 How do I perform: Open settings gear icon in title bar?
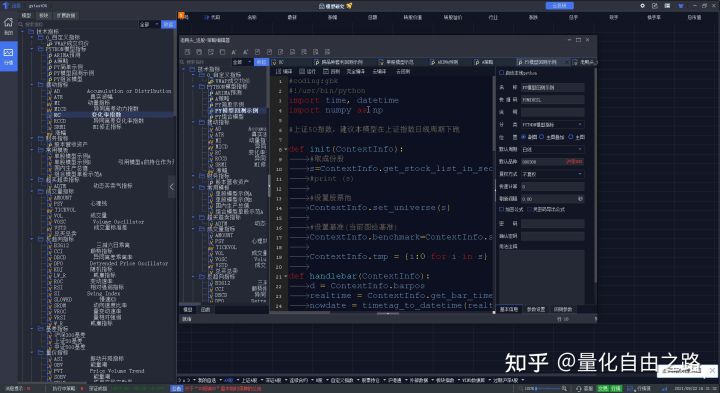pos(642,6)
